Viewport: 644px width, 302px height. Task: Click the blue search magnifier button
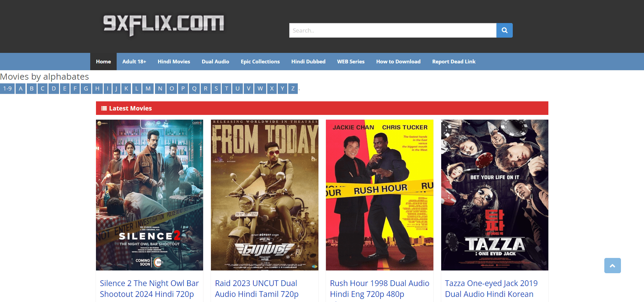point(504,31)
